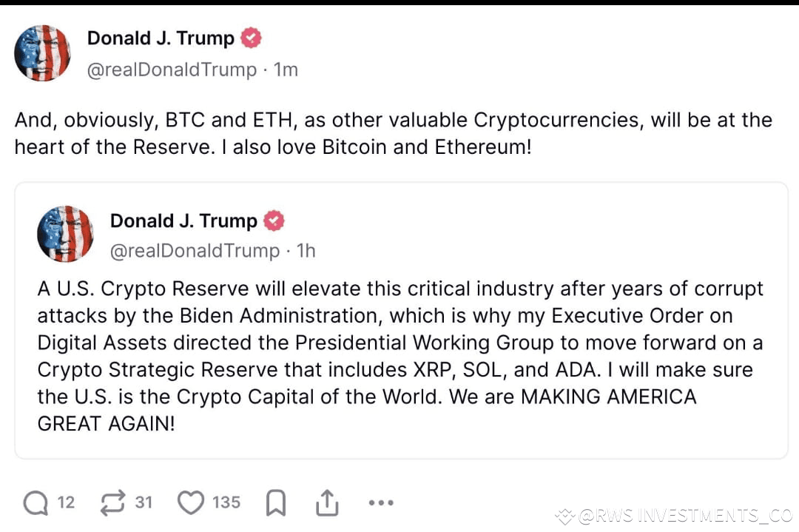Open the reply comment icon

click(36, 502)
